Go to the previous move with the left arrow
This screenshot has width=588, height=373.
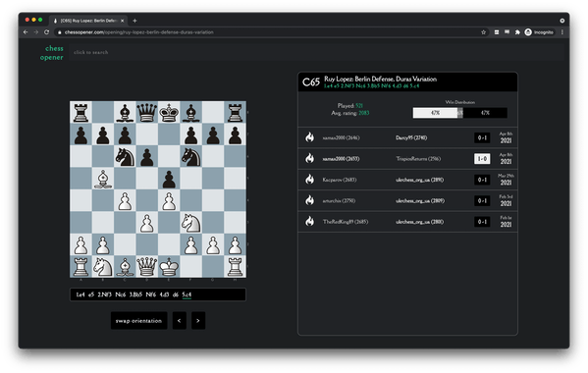coord(180,321)
